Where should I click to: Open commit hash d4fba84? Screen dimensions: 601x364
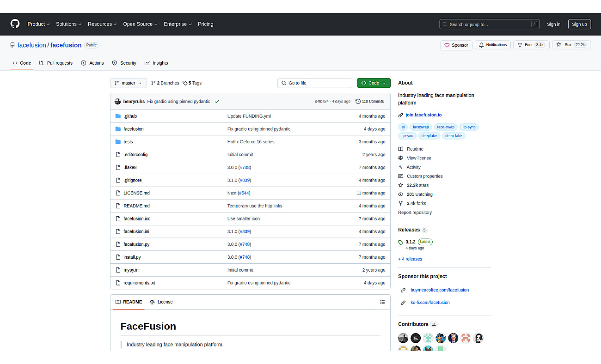click(322, 102)
